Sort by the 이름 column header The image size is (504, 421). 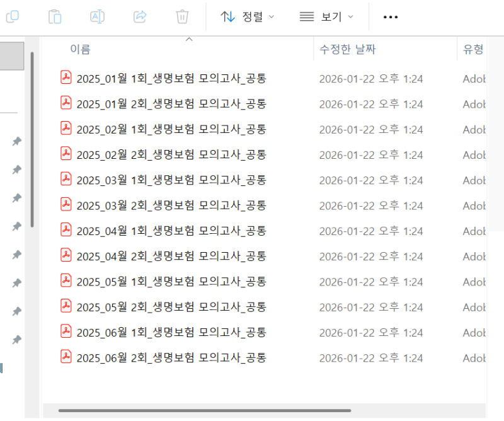81,50
